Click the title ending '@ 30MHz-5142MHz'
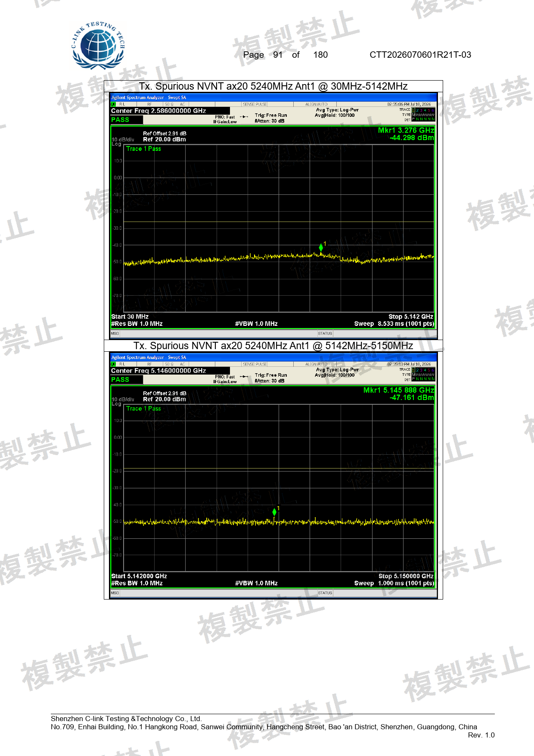 (x=273, y=86)
